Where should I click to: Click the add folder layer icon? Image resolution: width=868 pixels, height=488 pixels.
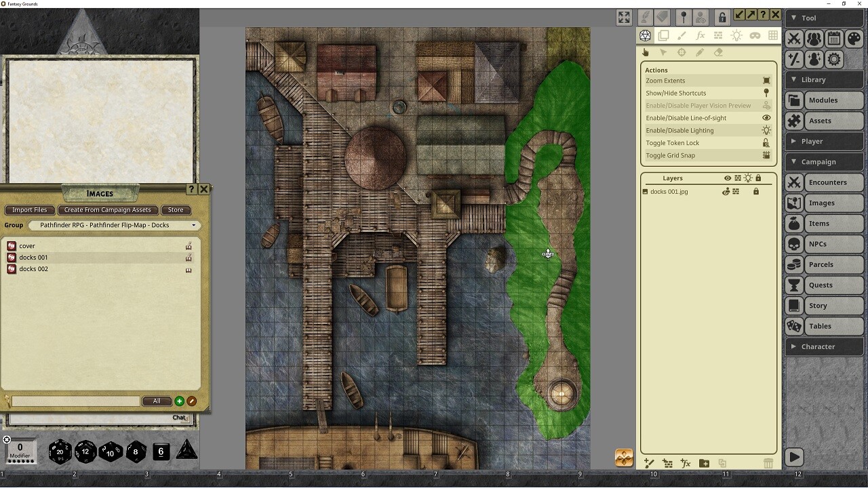704,463
